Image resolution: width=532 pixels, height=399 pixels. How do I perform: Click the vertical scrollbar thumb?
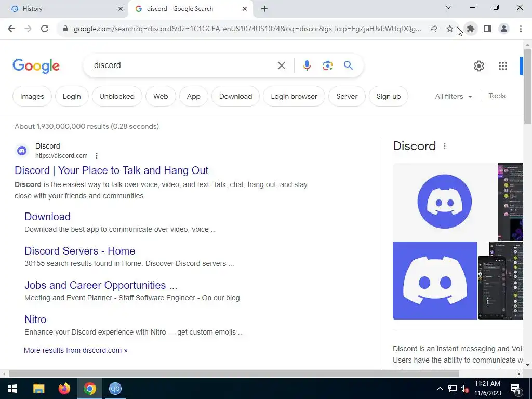(x=527, y=86)
